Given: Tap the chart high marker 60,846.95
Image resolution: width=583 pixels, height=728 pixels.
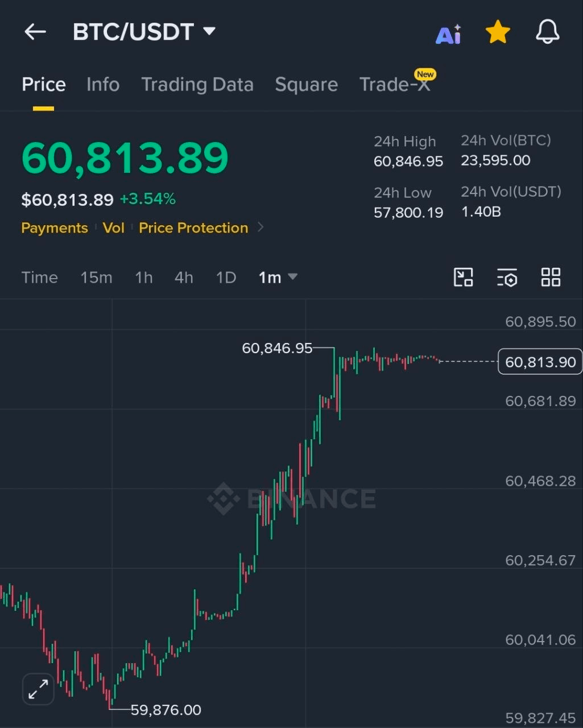Looking at the screenshot, I should 278,348.
